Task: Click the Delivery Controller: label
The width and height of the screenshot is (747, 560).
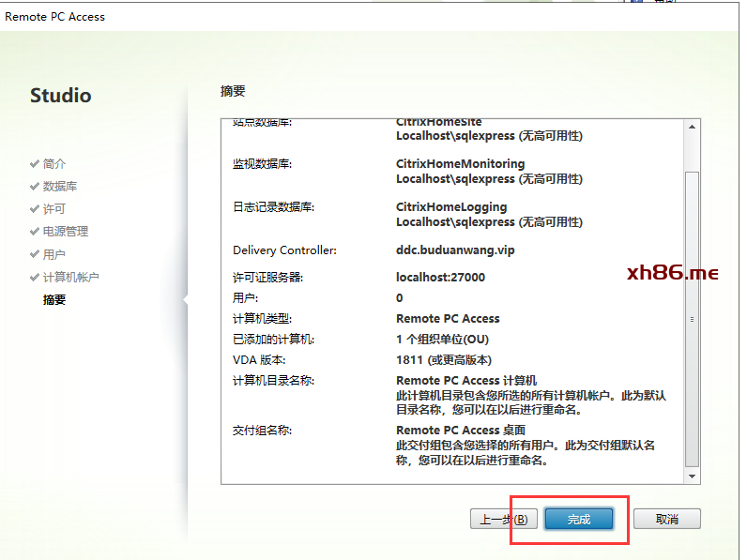Action: 285,250
